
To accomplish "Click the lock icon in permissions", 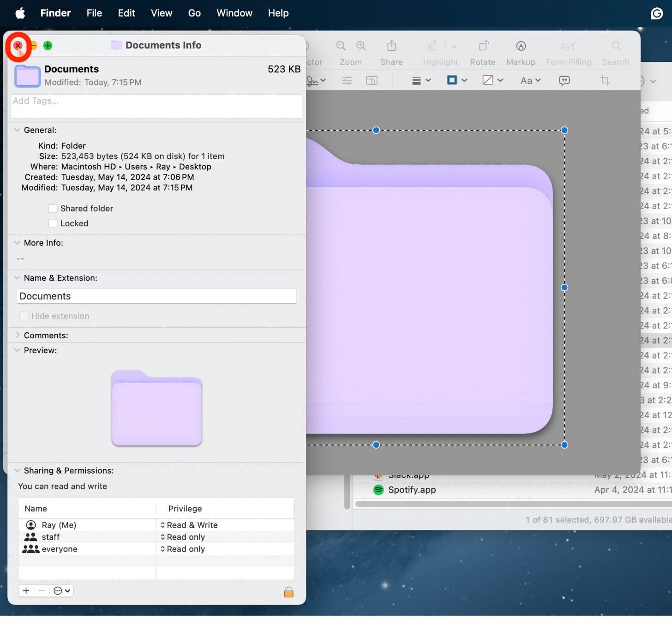I will click(288, 592).
